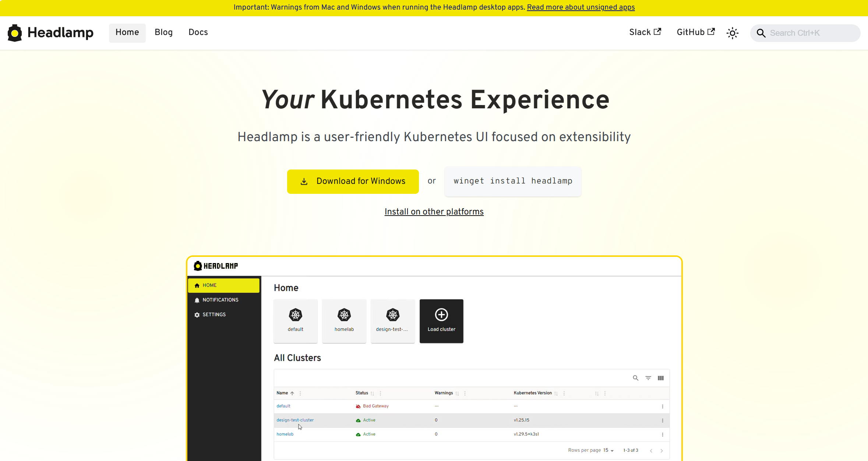This screenshot has width=868, height=461.
Task: Open row actions menu for design-test-cluster row
Action: tap(663, 420)
